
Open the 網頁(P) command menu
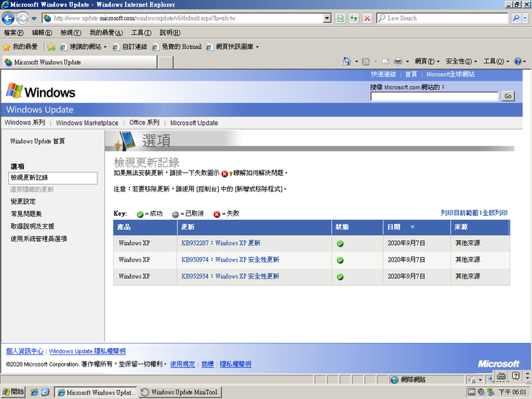coord(427,61)
